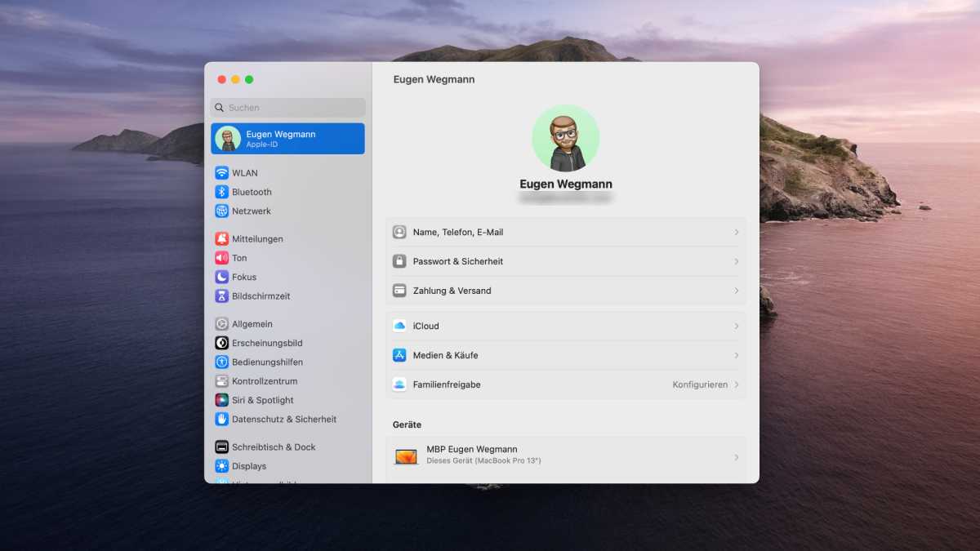The width and height of the screenshot is (980, 551).
Task: Click the "Zahlung & Versand" text
Action: pyautogui.click(x=452, y=291)
